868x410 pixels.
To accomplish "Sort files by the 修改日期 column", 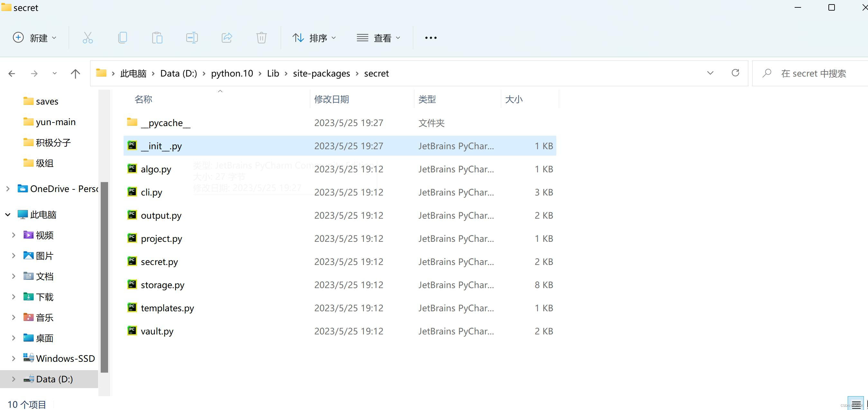I will (332, 99).
